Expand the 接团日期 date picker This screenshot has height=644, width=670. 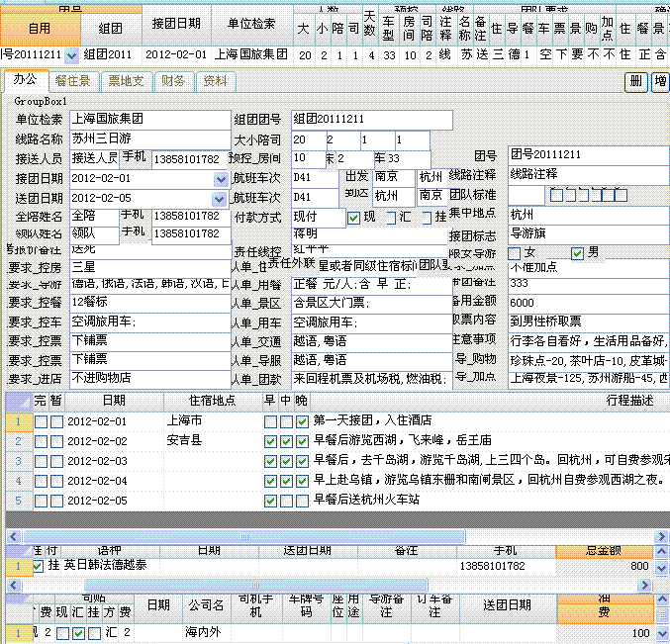(x=221, y=179)
